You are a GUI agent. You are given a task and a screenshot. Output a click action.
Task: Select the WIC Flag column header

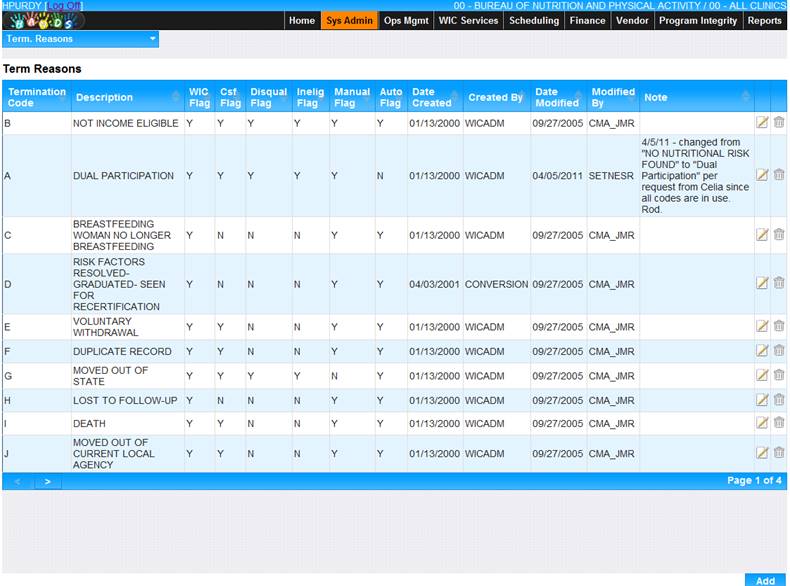click(200, 97)
